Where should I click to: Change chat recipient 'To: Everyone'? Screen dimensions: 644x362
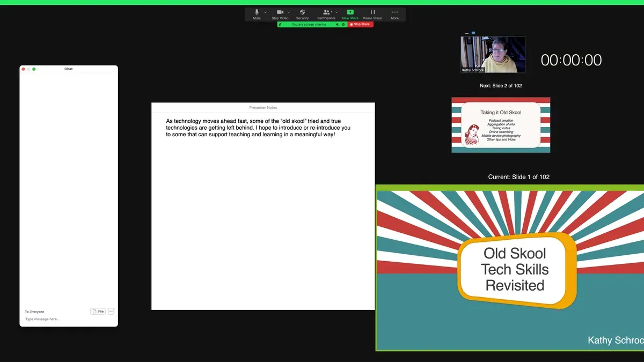click(x=34, y=312)
